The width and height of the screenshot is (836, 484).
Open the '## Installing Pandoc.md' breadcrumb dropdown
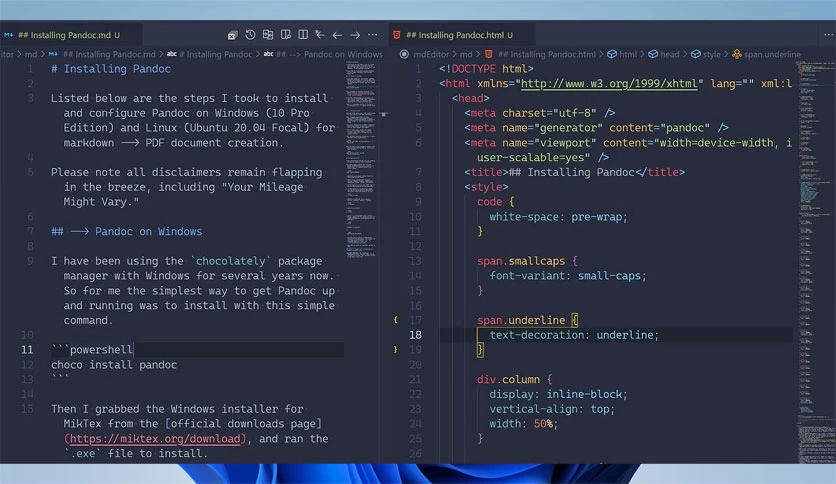pos(109,54)
